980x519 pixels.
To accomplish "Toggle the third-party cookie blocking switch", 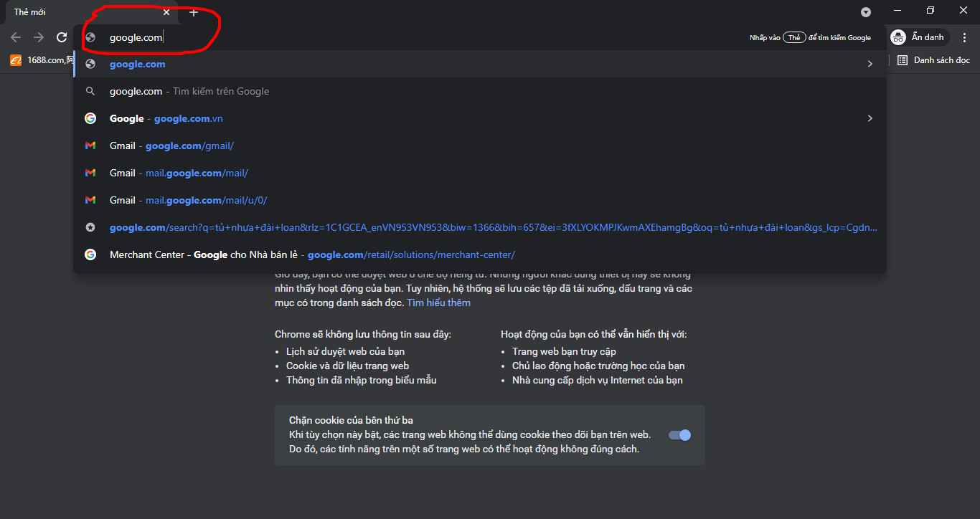I will pyautogui.click(x=679, y=435).
